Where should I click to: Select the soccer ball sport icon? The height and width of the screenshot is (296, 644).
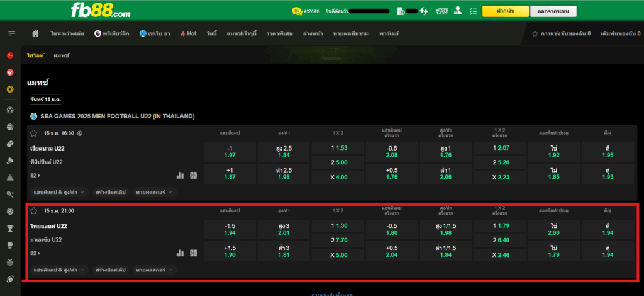pos(10,110)
